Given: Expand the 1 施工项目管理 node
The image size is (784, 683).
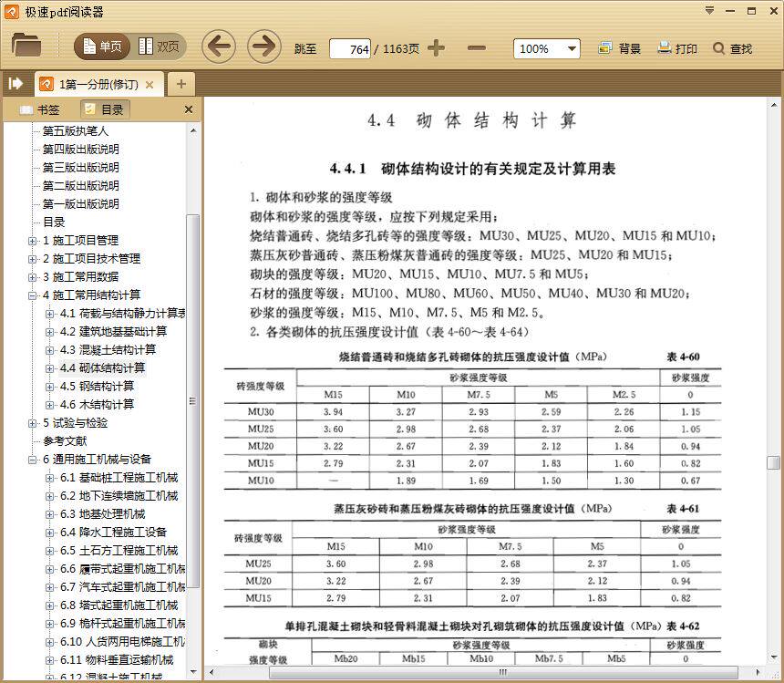Looking at the screenshot, I should point(33,241).
